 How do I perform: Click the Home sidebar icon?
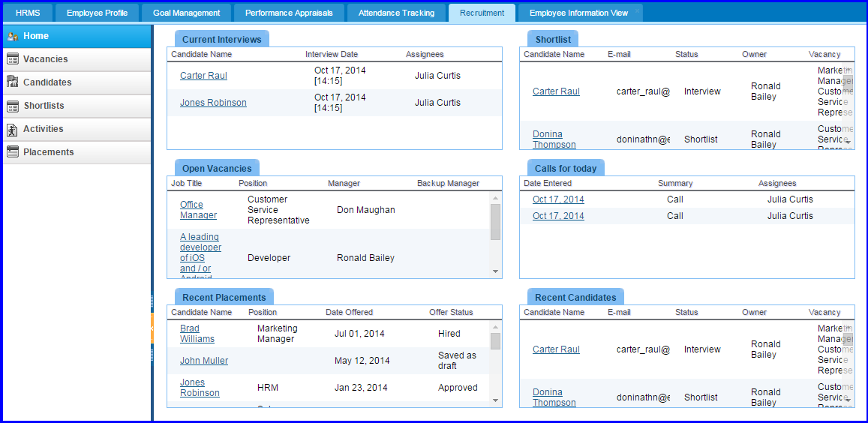pos(12,36)
